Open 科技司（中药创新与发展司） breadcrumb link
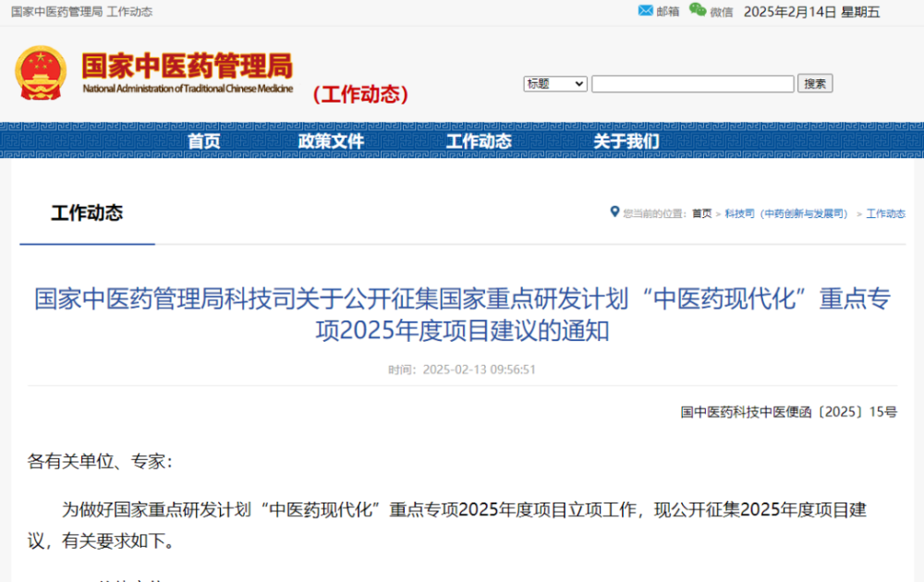 pyautogui.click(x=786, y=213)
